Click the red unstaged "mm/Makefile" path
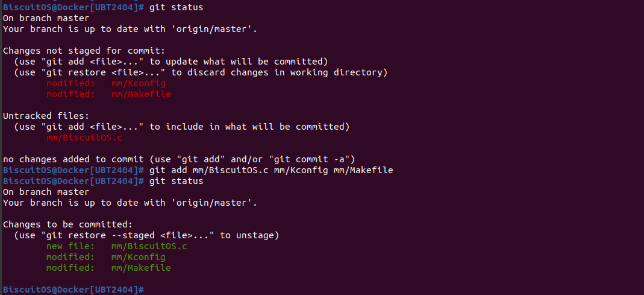This screenshot has height=295, width=644. tap(141, 94)
